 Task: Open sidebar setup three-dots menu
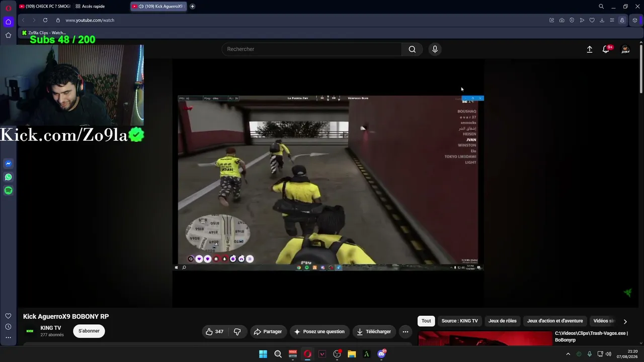[x=8, y=337]
